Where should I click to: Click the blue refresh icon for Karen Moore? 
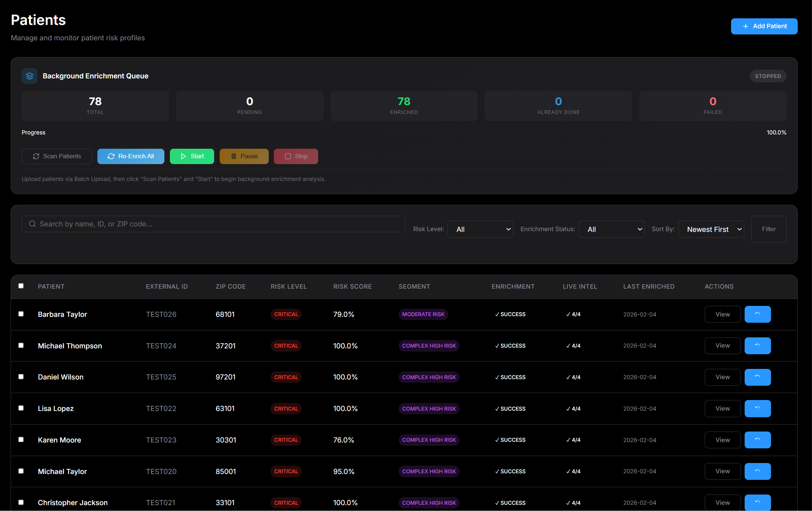pyautogui.click(x=757, y=440)
